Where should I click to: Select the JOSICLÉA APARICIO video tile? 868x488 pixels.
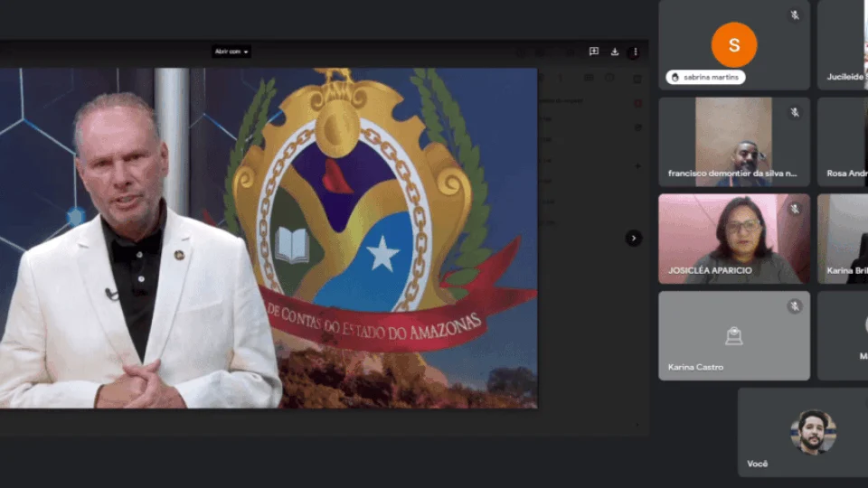tap(733, 239)
